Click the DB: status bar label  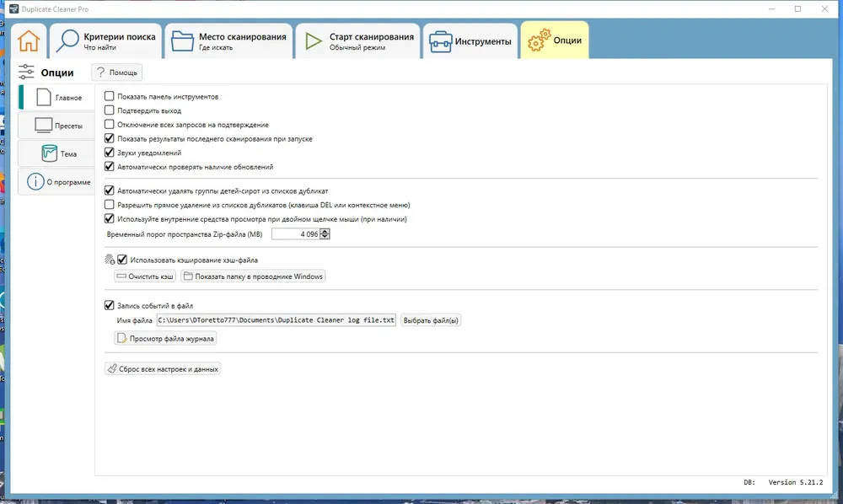[749, 482]
